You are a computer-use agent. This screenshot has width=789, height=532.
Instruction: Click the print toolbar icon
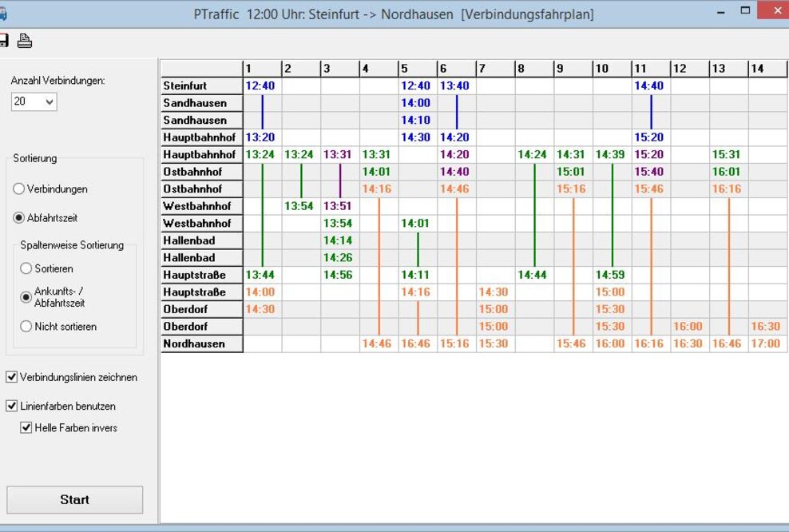pos(25,41)
